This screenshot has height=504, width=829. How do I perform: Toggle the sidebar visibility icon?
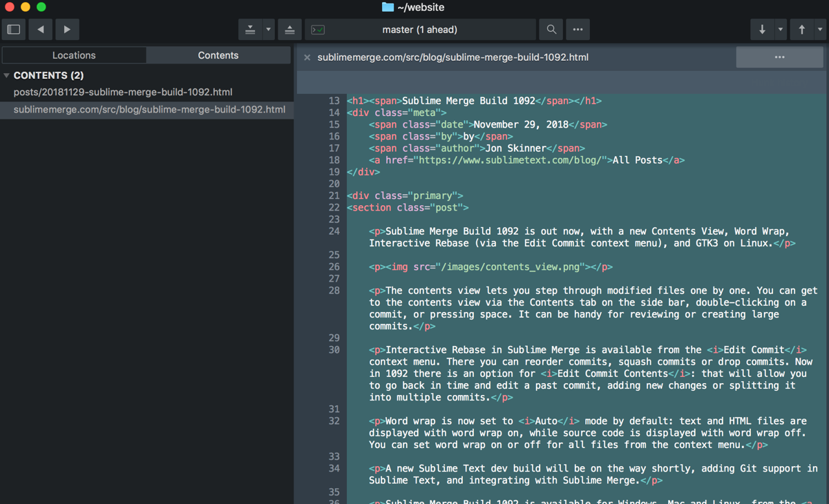[12, 29]
